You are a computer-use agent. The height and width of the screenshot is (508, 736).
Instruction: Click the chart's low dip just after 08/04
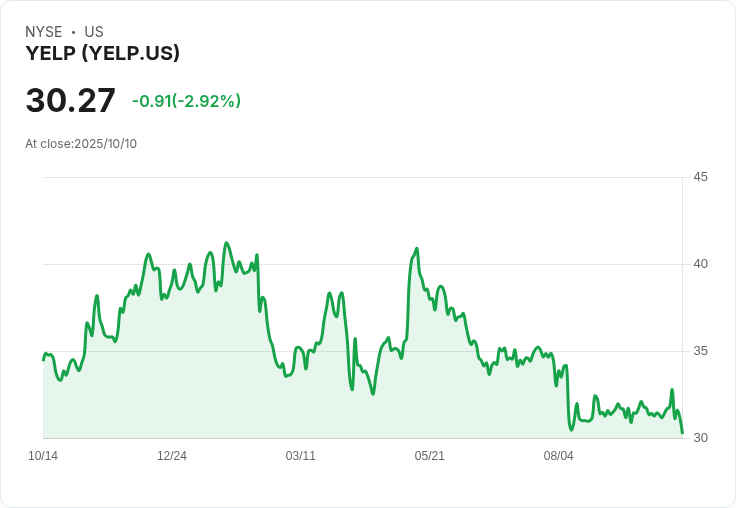pos(571,429)
